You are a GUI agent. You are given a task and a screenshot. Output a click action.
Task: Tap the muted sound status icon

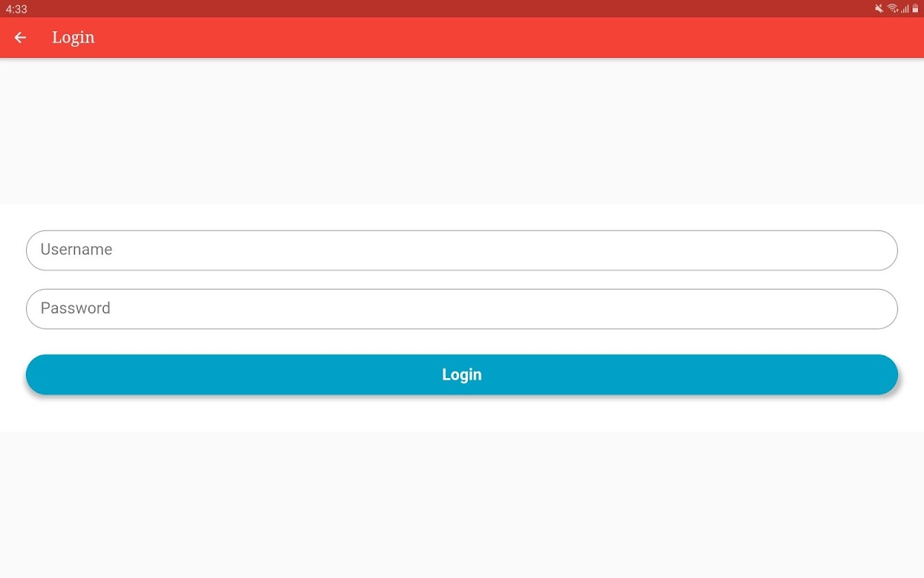(879, 9)
